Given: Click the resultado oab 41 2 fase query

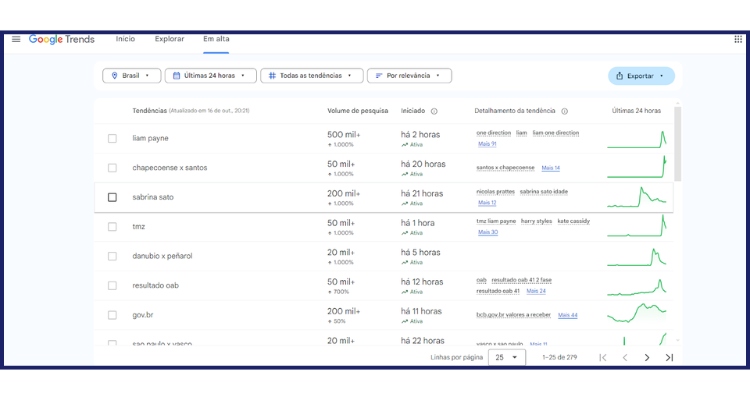Looking at the screenshot, I should click(521, 280).
